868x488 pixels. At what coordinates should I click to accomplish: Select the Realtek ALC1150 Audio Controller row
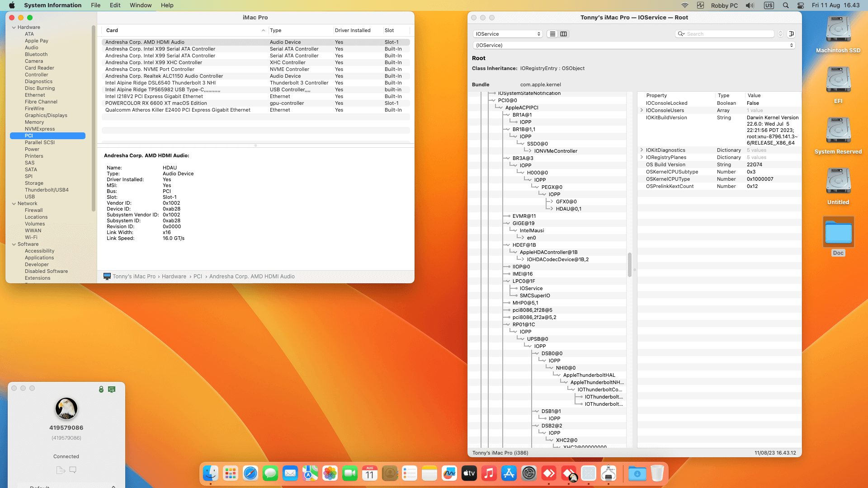[x=255, y=76]
